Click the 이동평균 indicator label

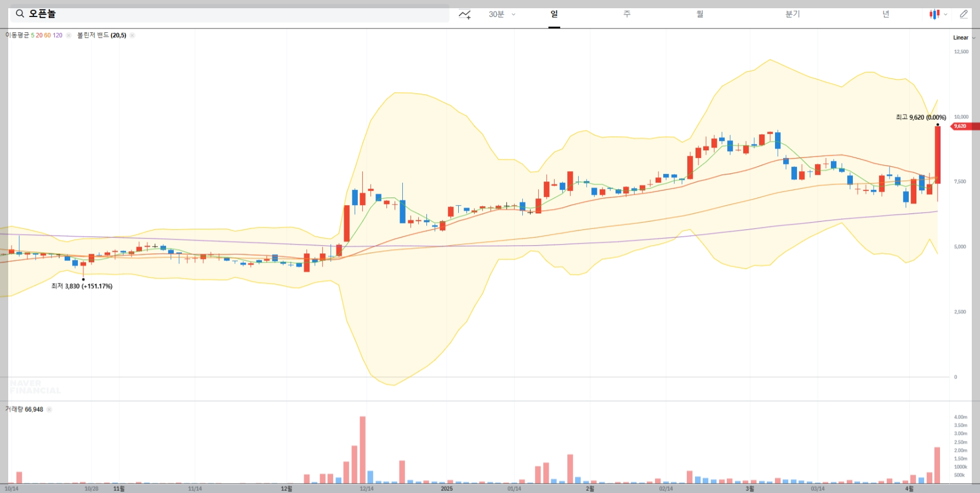coord(18,35)
